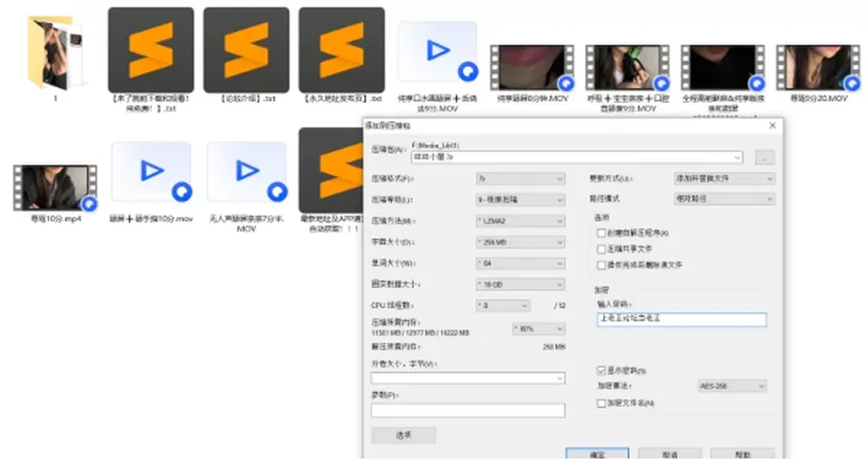Select the 9分20.MOV video thumbnail
This screenshot has width=868, height=460.
[818, 68]
